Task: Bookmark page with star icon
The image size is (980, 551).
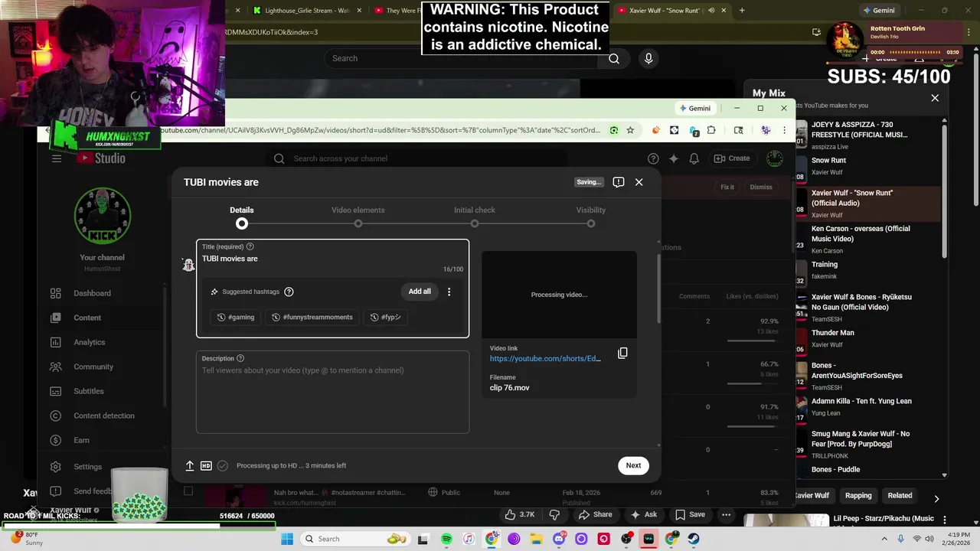Action: 630,130
